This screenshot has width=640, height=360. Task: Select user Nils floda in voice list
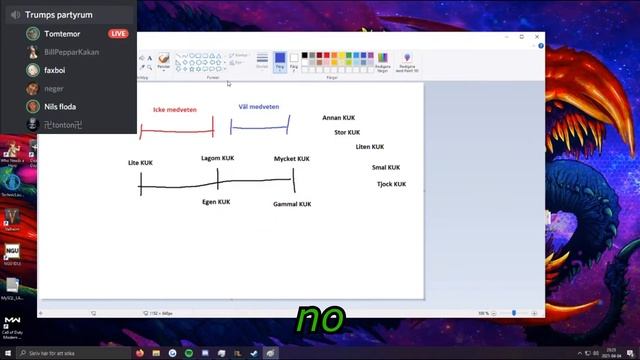(60, 107)
